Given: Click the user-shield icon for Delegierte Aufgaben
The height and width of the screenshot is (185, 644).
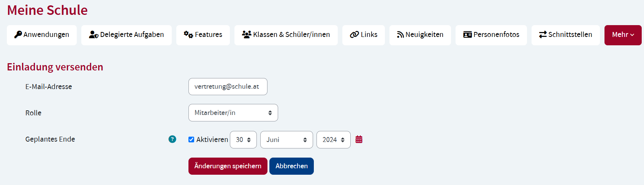Looking at the screenshot, I should 93,35.
